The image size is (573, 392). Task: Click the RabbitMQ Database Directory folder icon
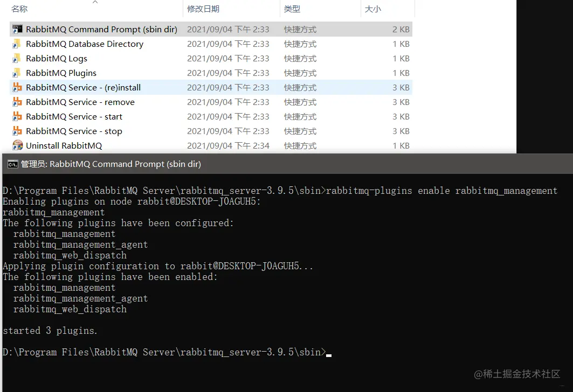click(x=17, y=44)
